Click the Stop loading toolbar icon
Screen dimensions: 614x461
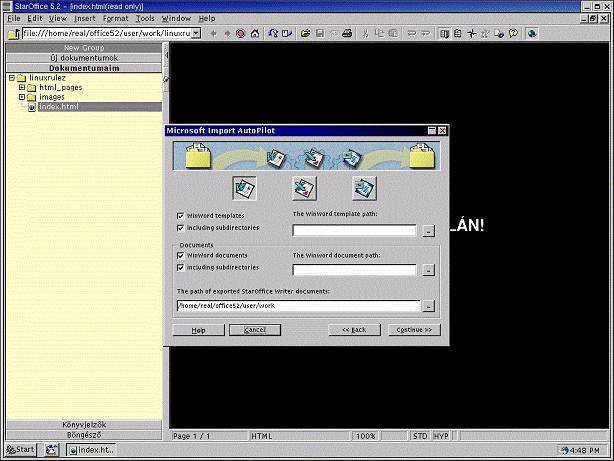point(240,33)
